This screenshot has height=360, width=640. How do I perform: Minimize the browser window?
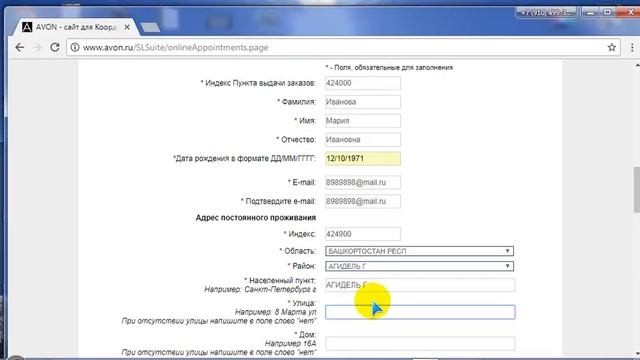point(590,12)
